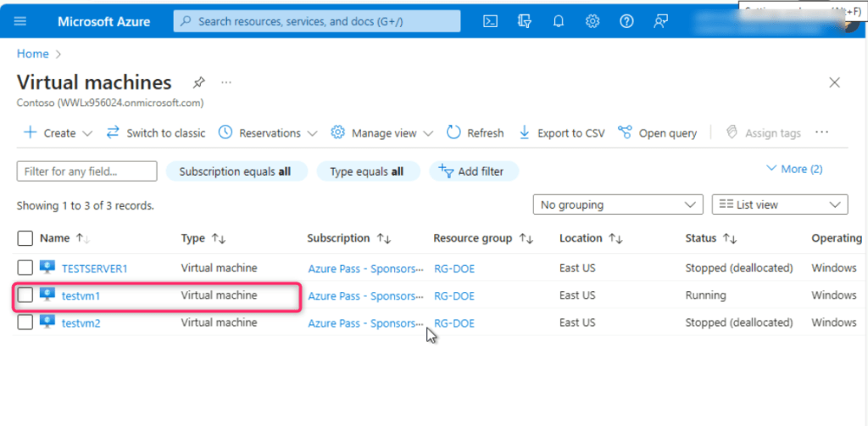
Task: Open portal settings gear icon
Action: pos(593,21)
